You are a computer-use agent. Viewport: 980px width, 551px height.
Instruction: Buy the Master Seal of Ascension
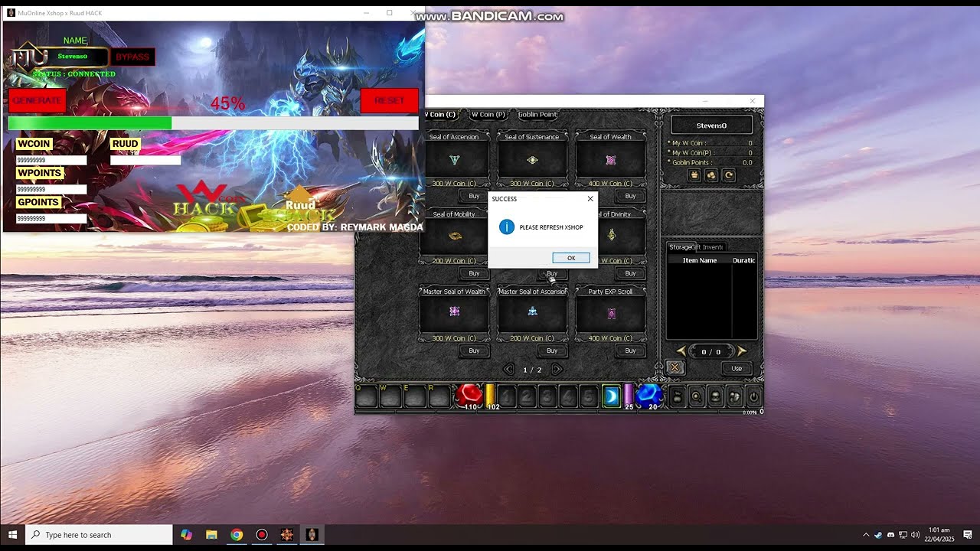(552, 350)
